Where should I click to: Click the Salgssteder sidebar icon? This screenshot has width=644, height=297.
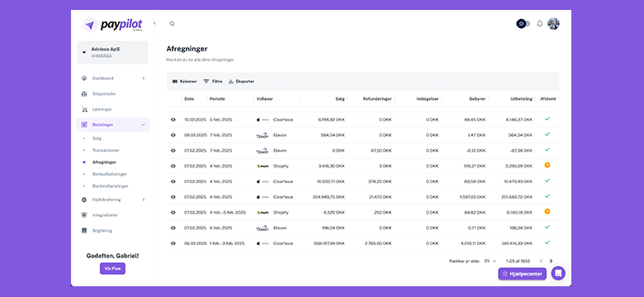click(x=84, y=94)
